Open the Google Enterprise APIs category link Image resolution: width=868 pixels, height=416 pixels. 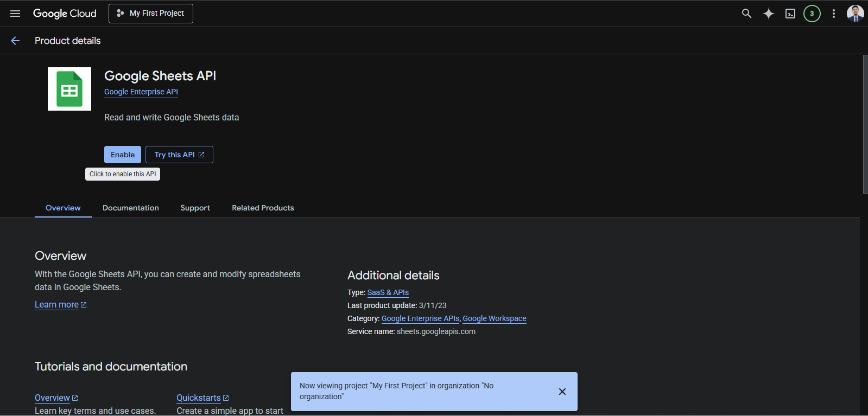tap(421, 318)
